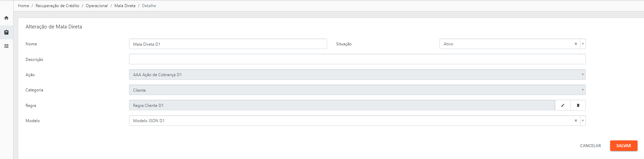Open the home icon in sidebar

6,18
